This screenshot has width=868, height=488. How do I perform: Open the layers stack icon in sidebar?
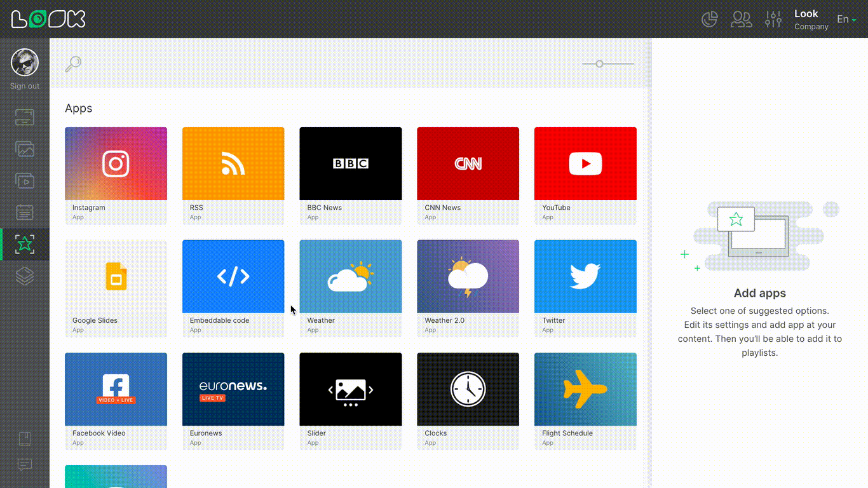25,276
